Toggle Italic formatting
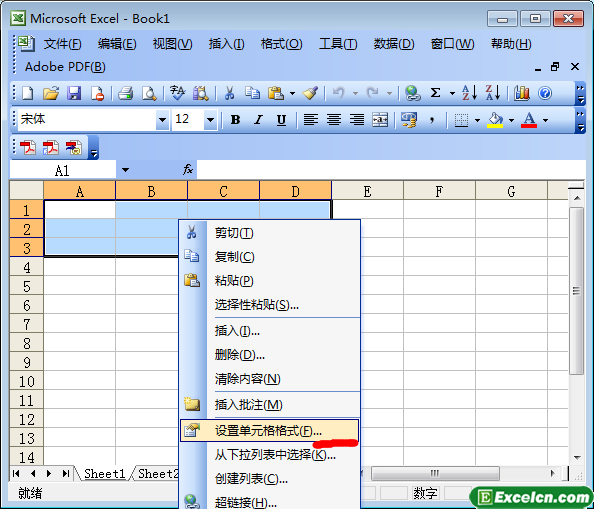This screenshot has width=594, height=509. tap(258, 120)
